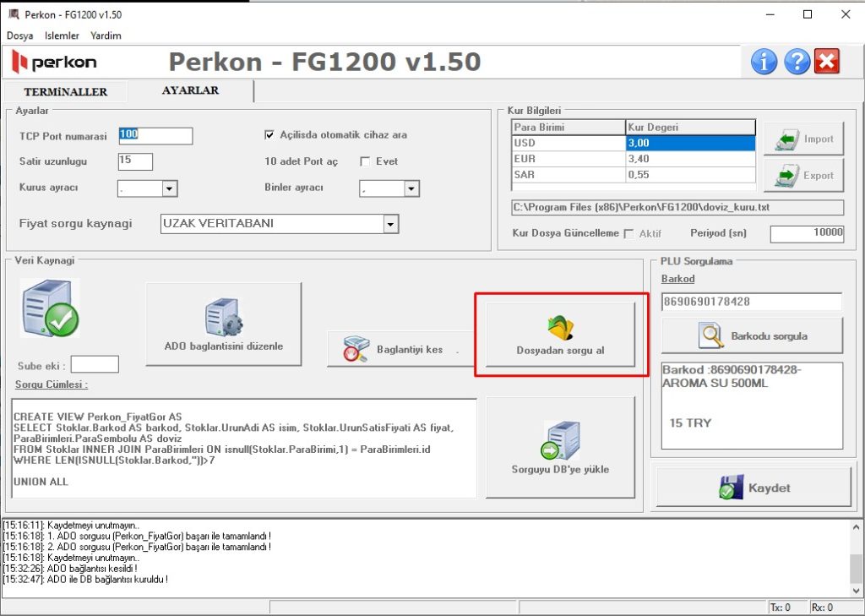Viewport: 865px width, 616px height.
Task: Click the Barkod input field
Action: tap(751, 302)
